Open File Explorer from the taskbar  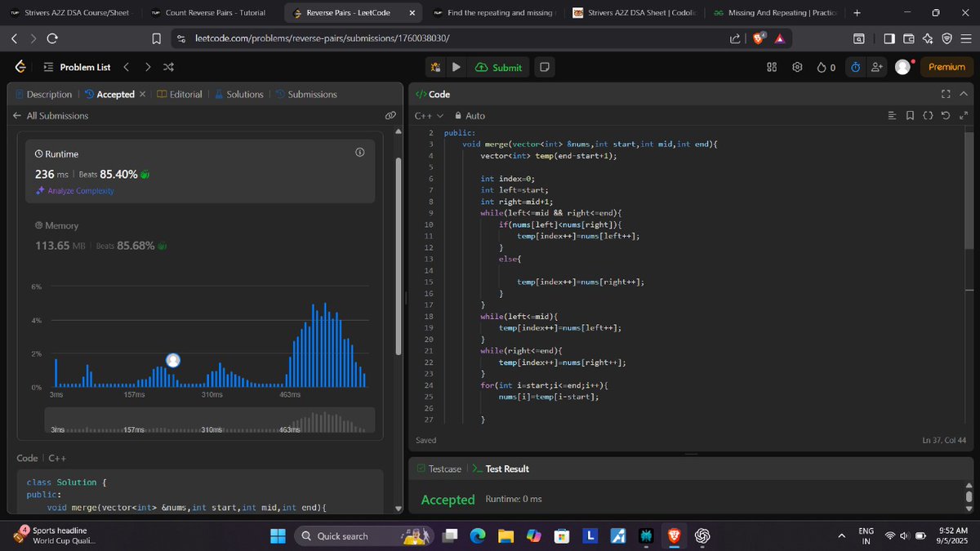coord(506,536)
